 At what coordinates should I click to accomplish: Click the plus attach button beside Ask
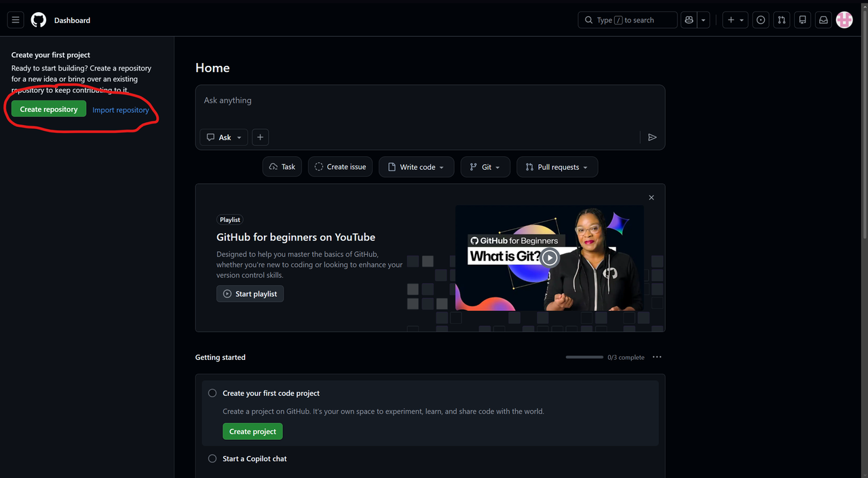(260, 137)
